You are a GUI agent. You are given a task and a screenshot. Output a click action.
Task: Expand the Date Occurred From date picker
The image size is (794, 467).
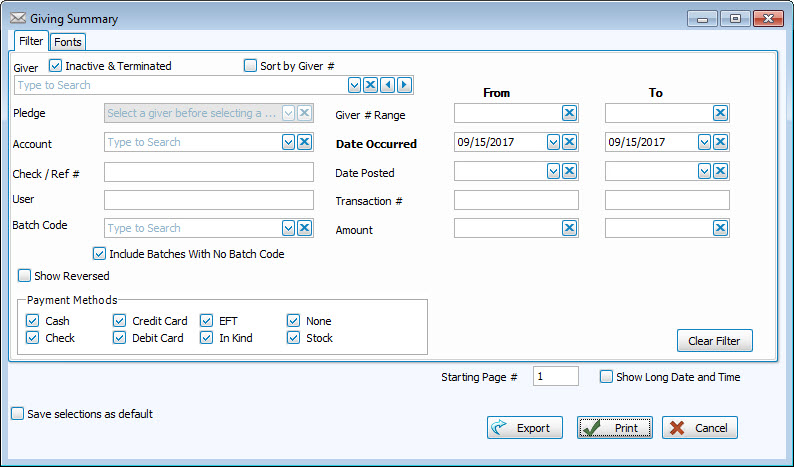(x=553, y=142)
